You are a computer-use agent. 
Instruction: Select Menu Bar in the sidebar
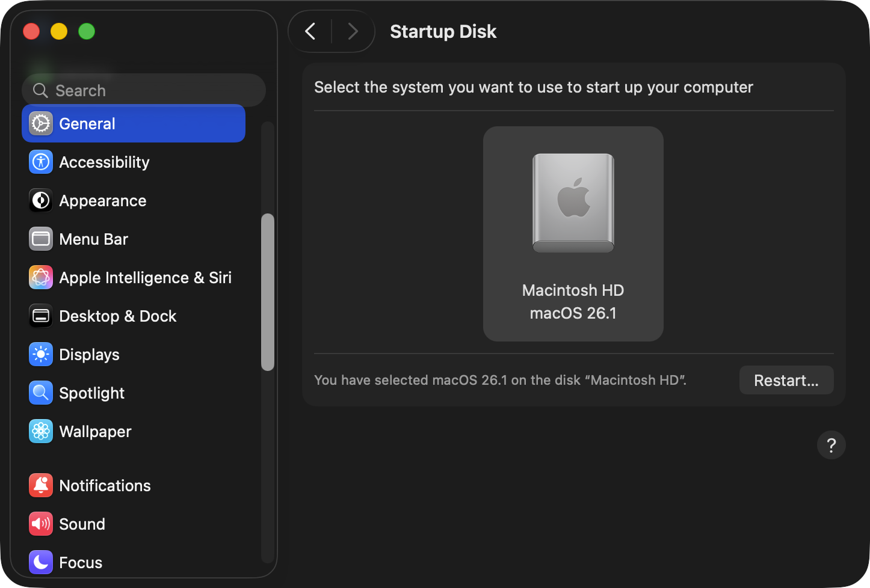pyautogui.click(x=134, y=239)
